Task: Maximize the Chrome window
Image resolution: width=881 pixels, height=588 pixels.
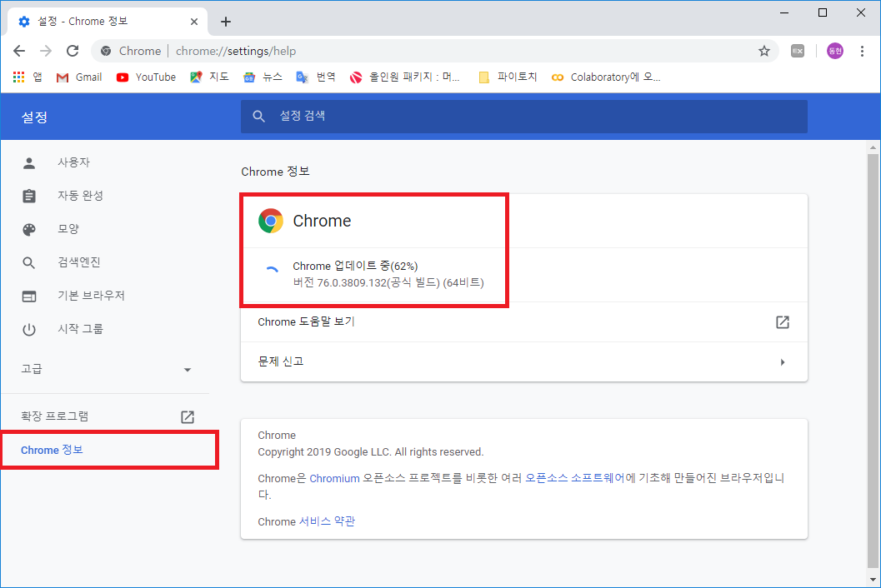Action: click(823, 12)
